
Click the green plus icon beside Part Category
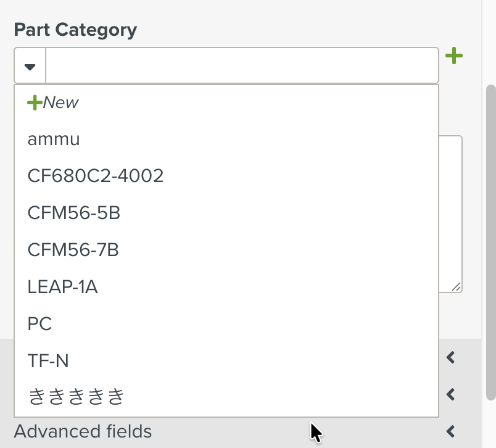coord(454,56)
